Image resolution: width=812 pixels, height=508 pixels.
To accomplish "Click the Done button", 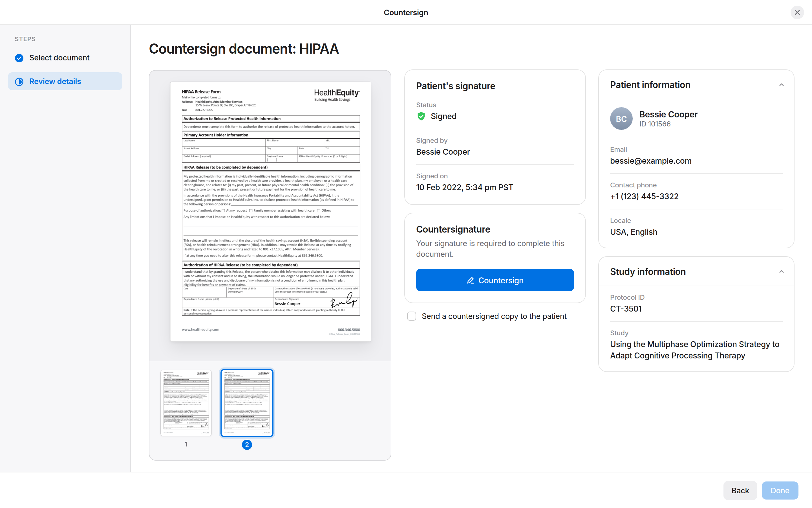I will point(780,490).
